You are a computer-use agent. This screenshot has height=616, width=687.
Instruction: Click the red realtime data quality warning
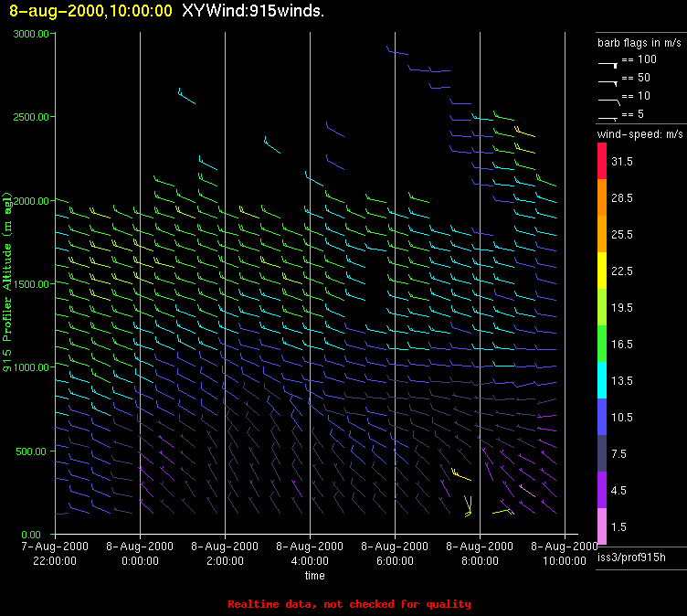coord(349,604)
